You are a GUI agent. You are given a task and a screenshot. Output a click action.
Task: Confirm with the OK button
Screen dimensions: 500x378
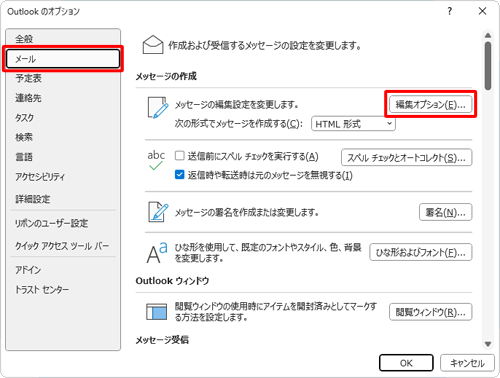(406, 363)
